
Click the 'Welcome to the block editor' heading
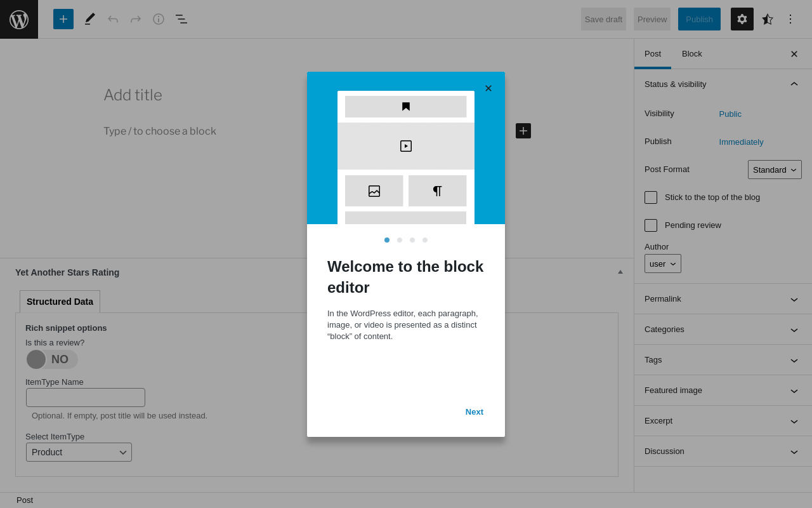[x=405, y=277]
